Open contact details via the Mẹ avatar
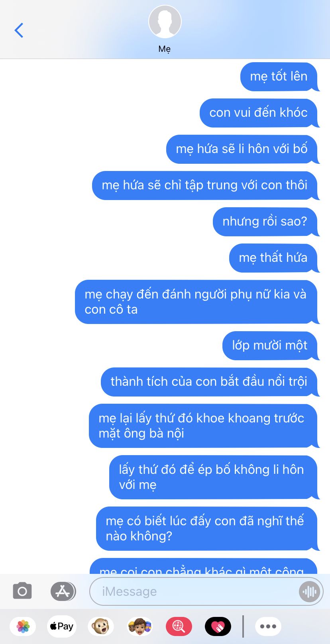The width and height of the screenshot is (330, 644). (165, 22)
